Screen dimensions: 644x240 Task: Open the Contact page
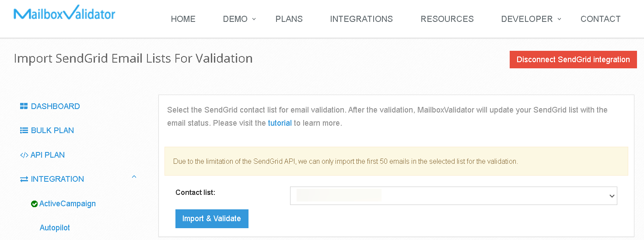(x=600, y=19)
